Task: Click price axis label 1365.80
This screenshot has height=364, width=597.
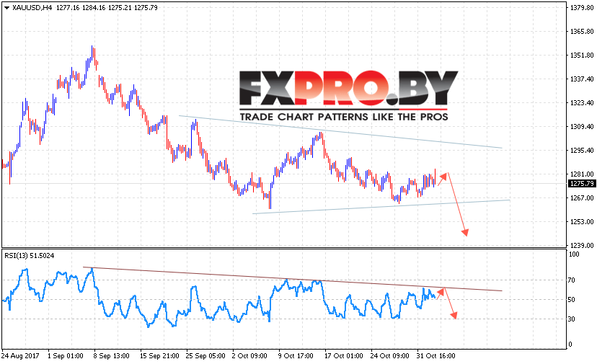Action: [x=582, y=32]
